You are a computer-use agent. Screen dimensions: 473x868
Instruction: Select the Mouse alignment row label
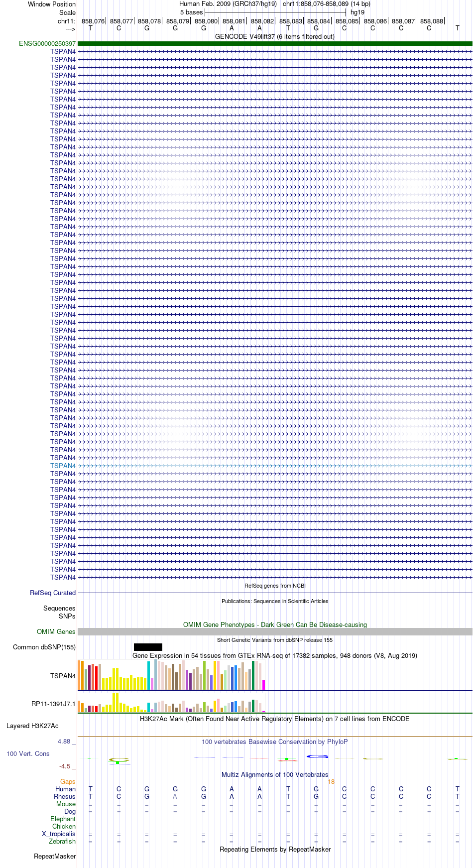(66, 804)
